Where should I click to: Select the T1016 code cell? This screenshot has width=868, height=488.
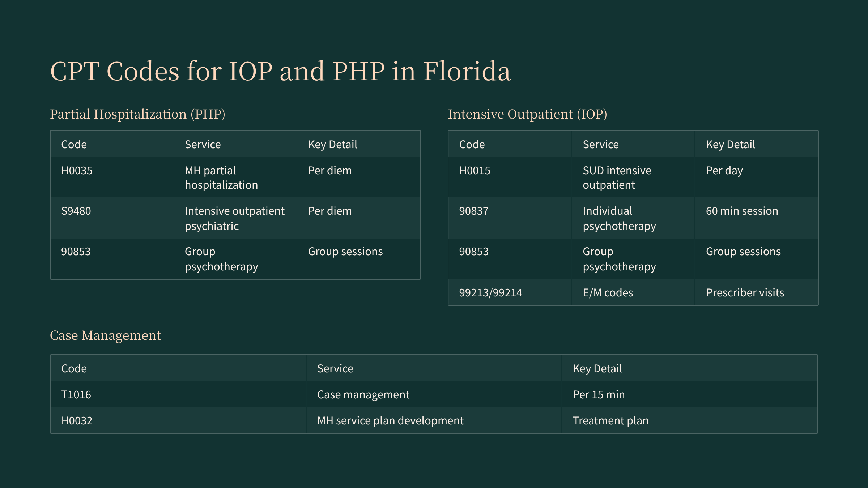tap(76, 395)
